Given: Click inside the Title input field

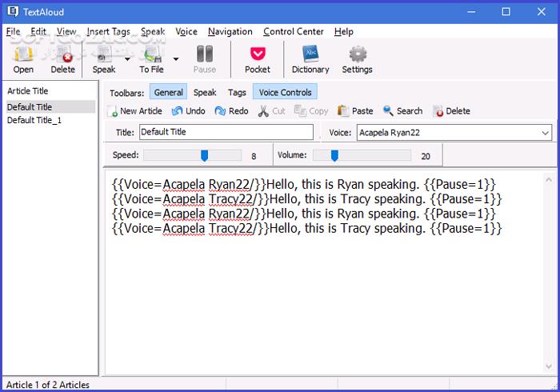Looking at the screenshot, I should coord(226,132).
